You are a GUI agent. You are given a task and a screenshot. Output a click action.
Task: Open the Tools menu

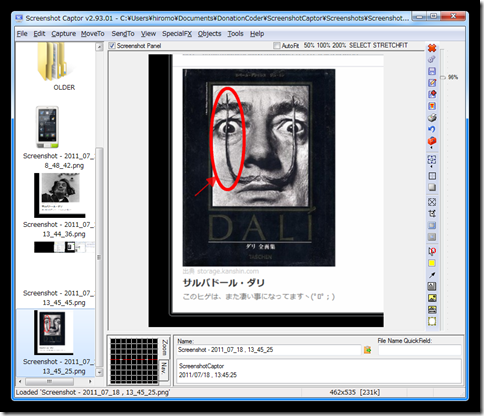235,34
